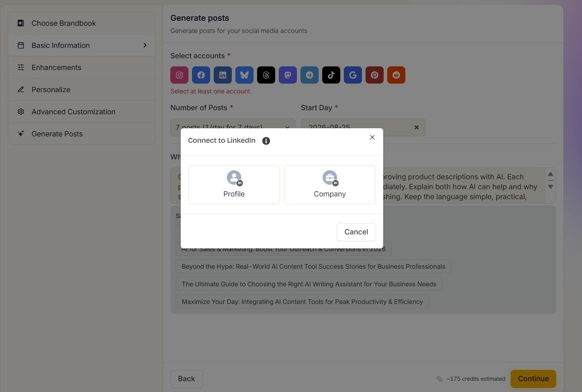This screenshot has height=392, width=582.
Task: Click the Continue button
Action: (x=533, y=379)
